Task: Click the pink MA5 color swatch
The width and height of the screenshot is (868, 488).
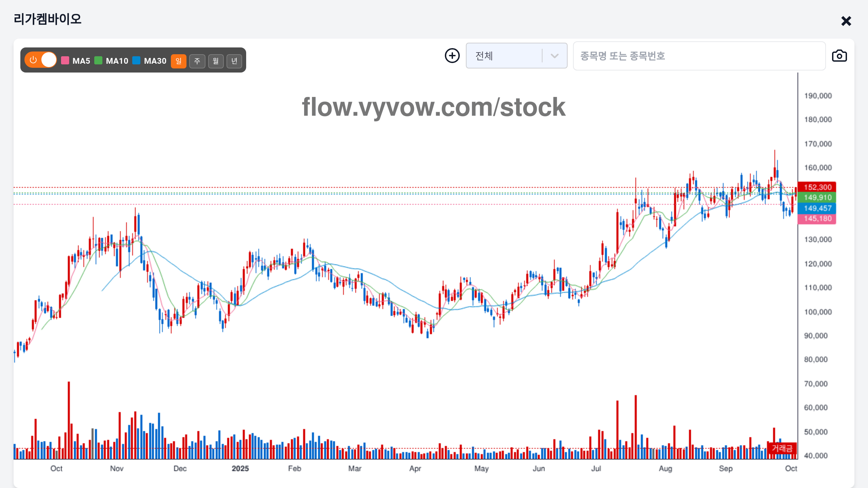Action: click(65, 61)
